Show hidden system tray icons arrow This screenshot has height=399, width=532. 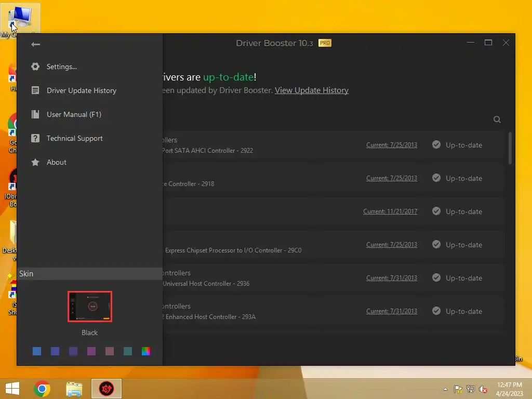(x=445, y=389)
